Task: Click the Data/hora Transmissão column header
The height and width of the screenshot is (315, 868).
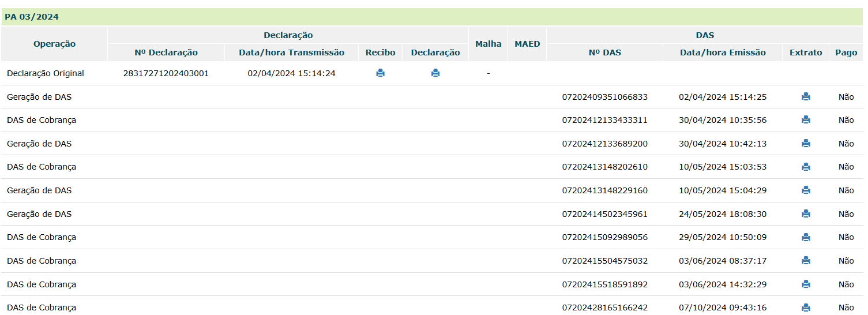Action: tap(292, 52)
